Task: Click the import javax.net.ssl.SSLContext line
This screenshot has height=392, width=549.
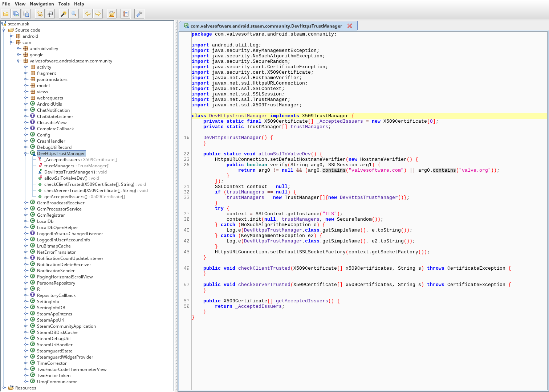Action: point(238,89)
